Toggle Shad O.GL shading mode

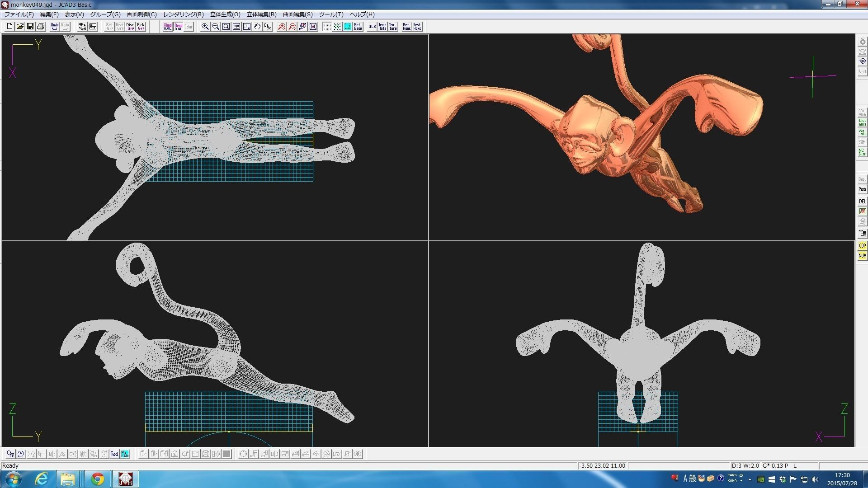point(168,27)
